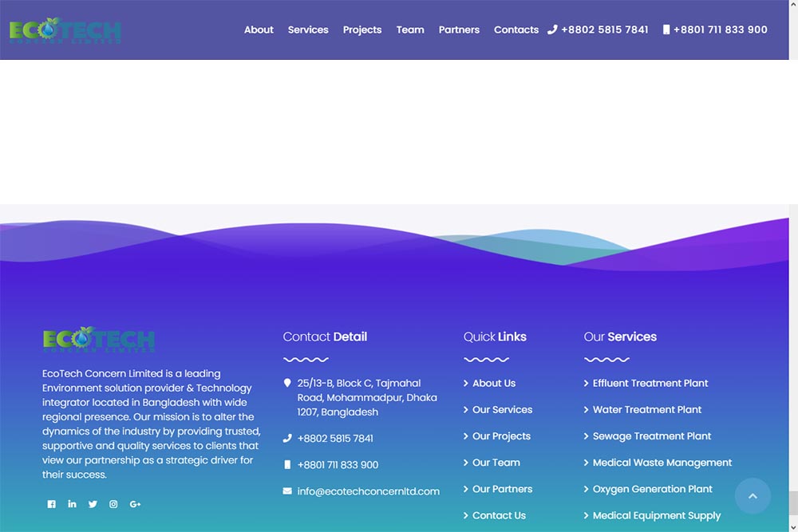The image size is (798, 532).
Task: Click the page vertical scrollbar thumb
Action: coord(792,502)
